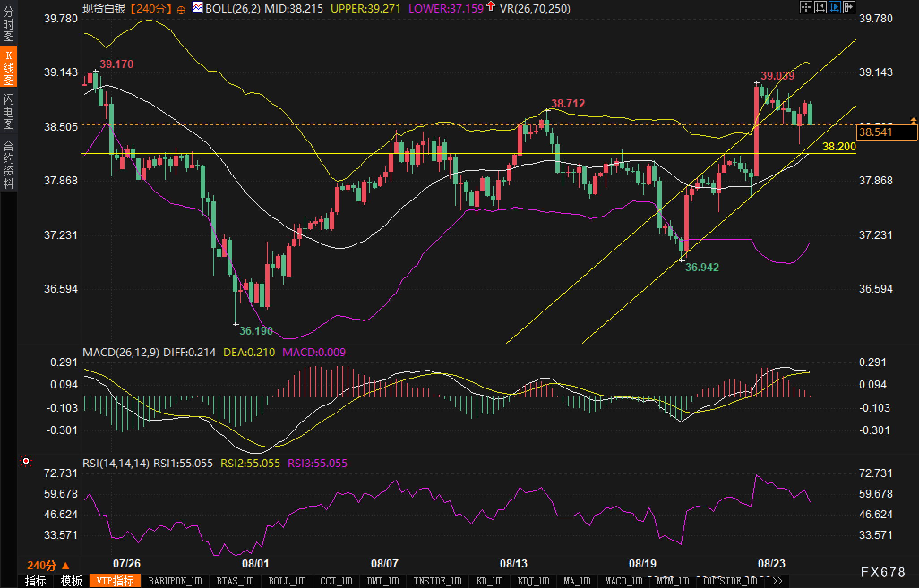Click the red up arrow after LOWER value
Image resolution: width=919 pixels, height=588 pixels.
(x=491, y=6)
